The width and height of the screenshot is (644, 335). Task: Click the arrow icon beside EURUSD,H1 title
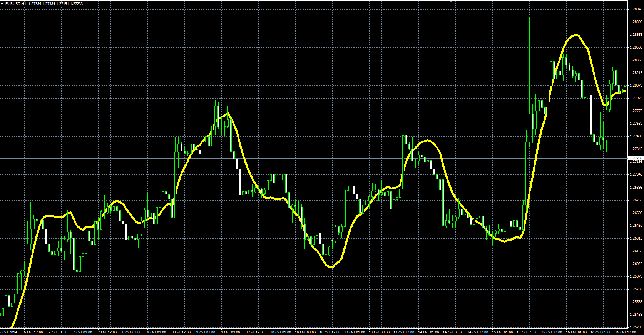[2, 3]
